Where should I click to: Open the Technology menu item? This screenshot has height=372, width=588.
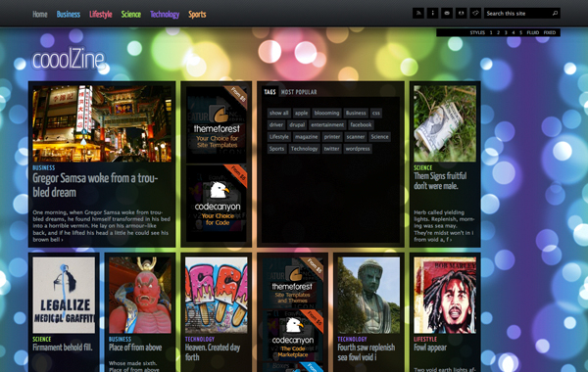point(165,15)
